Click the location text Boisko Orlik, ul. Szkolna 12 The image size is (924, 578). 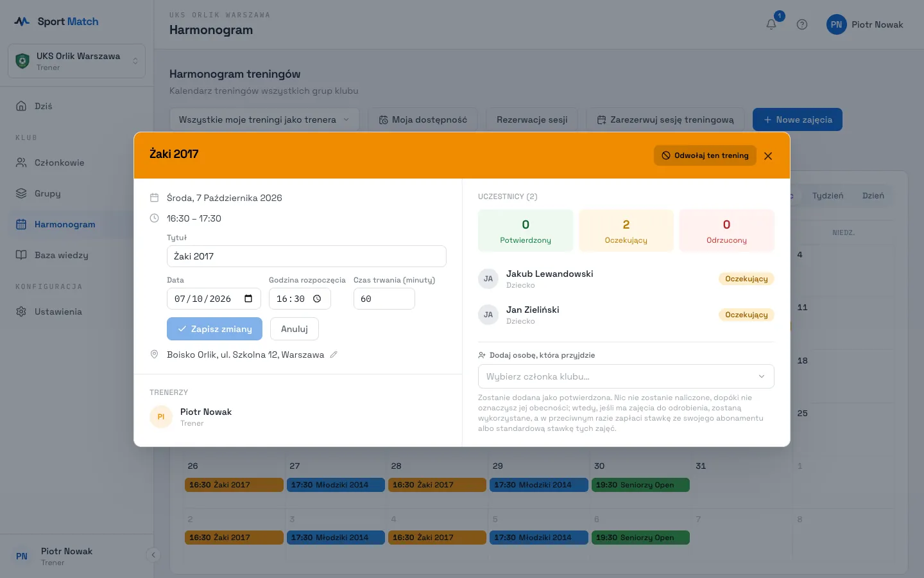point(245,355)
